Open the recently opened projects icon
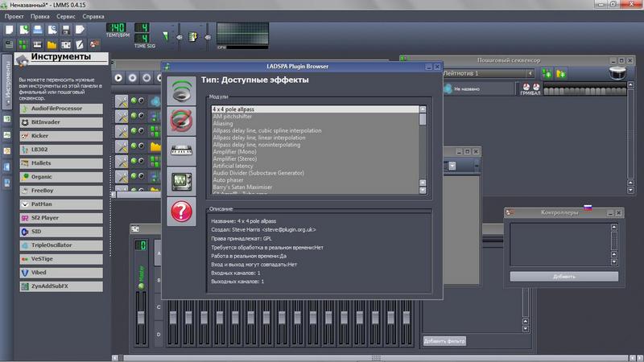This screenshot has height=362, width=644. click(x=52, y=30)
